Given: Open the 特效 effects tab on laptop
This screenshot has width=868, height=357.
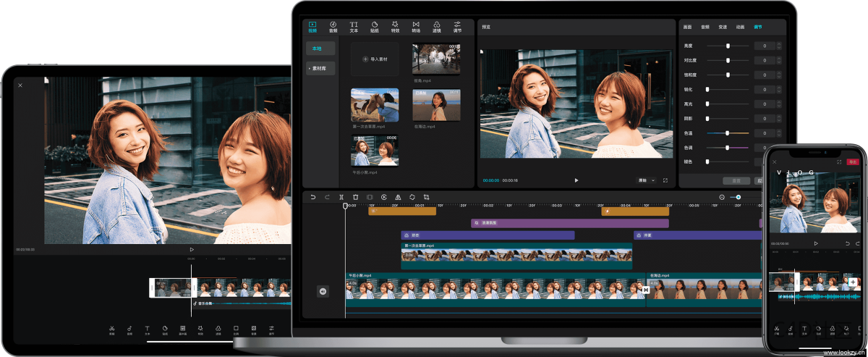Looking at the screenshot, I should click(395, 27).
